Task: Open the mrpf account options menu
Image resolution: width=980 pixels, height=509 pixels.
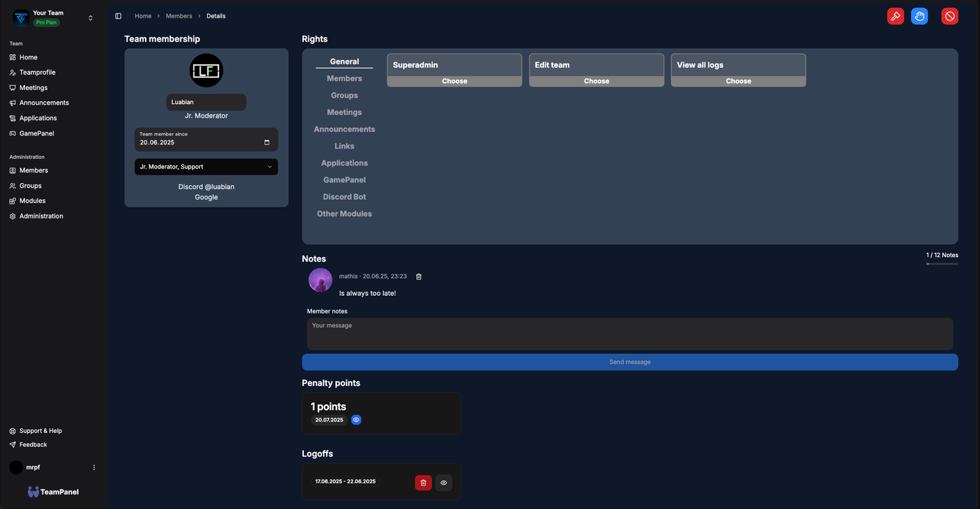Action: [94, 467]
